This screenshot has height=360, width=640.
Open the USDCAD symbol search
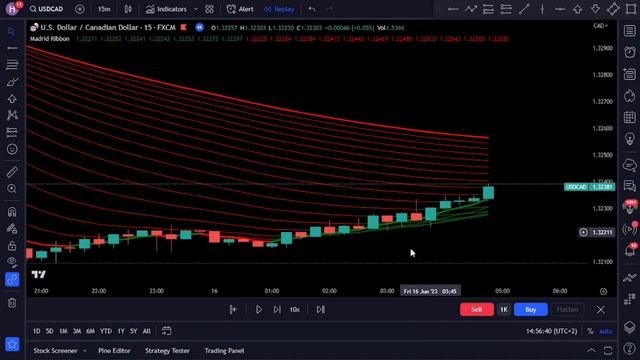[46, 9]
